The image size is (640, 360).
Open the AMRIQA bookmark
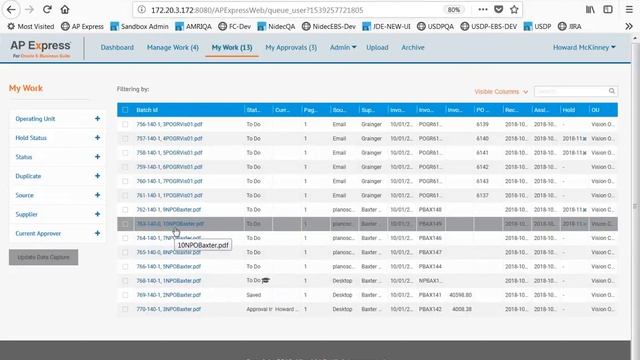pyautogui.click(x=193, y=27)
